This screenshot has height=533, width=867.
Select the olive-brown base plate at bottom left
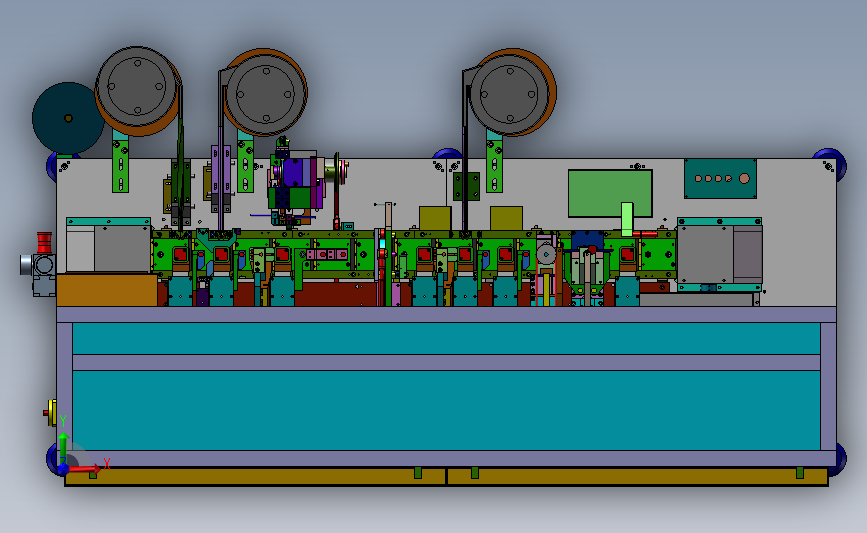click(x=255, y=477)
